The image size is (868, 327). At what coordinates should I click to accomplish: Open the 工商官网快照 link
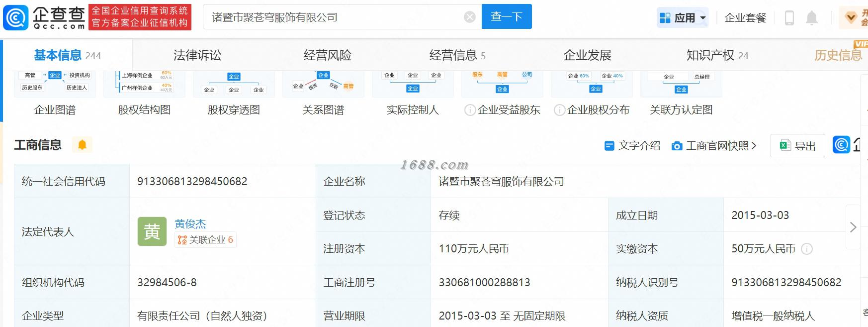coord(714,146)
